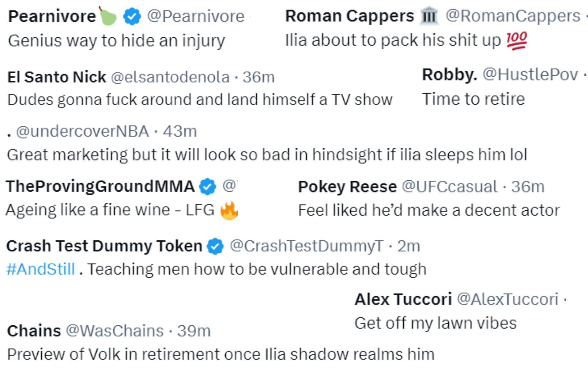Click the @HustlePov handle
588x368 pixels.
pos(530,75)
